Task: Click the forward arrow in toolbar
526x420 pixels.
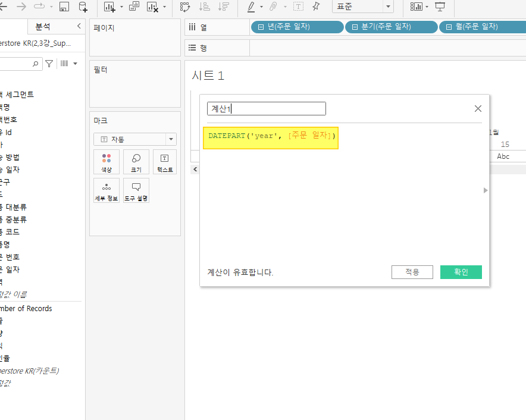Action: click(21, 6)
